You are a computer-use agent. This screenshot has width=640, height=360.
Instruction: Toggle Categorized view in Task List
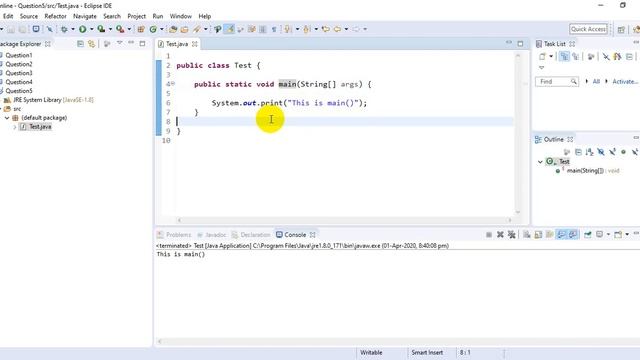click(564, 56)
